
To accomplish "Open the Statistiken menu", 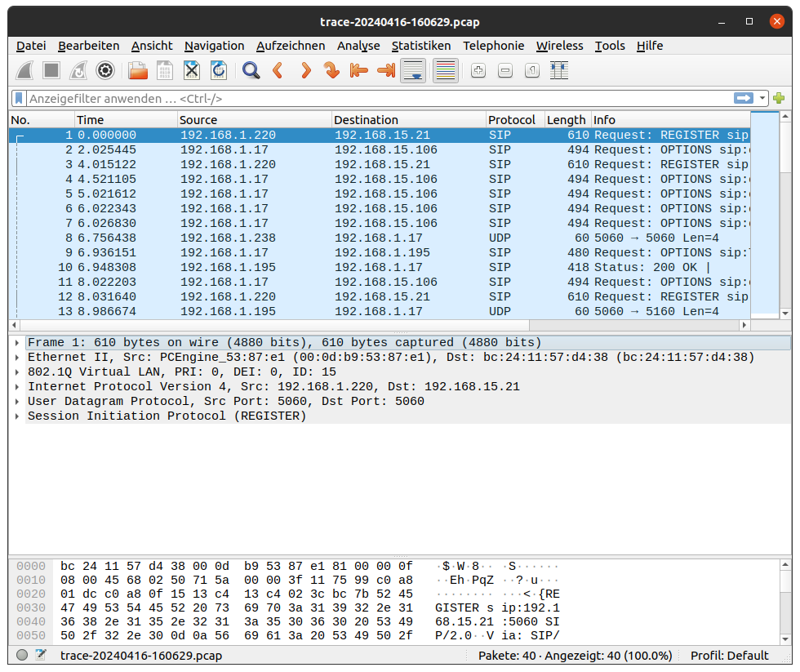I will tap(421, 46).
